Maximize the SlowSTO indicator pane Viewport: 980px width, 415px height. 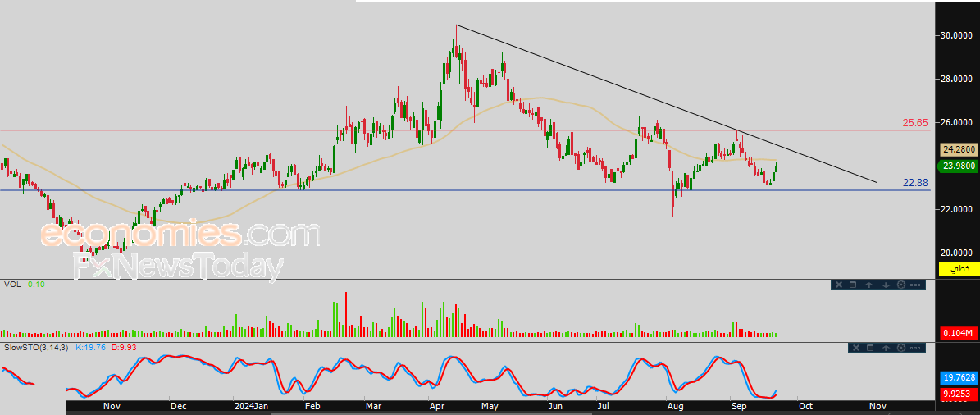pyautogui.click(x=870, y=348)
